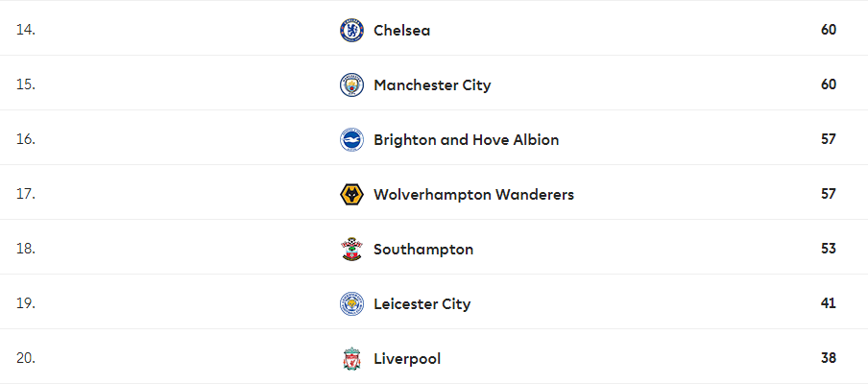The width and height of the screenshot is (868, 384).
Task: Open the Brighton and Hove Albion link
Action: 466,139
